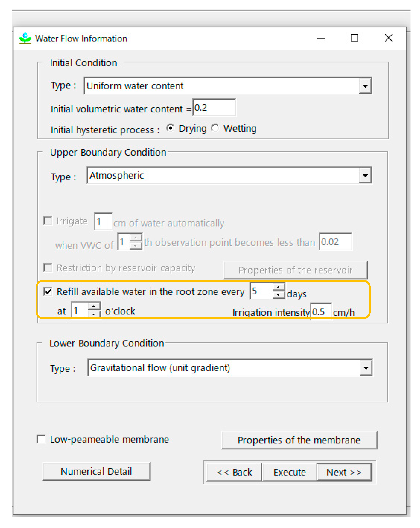Viewport: 420px width, 528px height.
Task: Decrease the o'clock hour spinner
Action: click(93, 314)
